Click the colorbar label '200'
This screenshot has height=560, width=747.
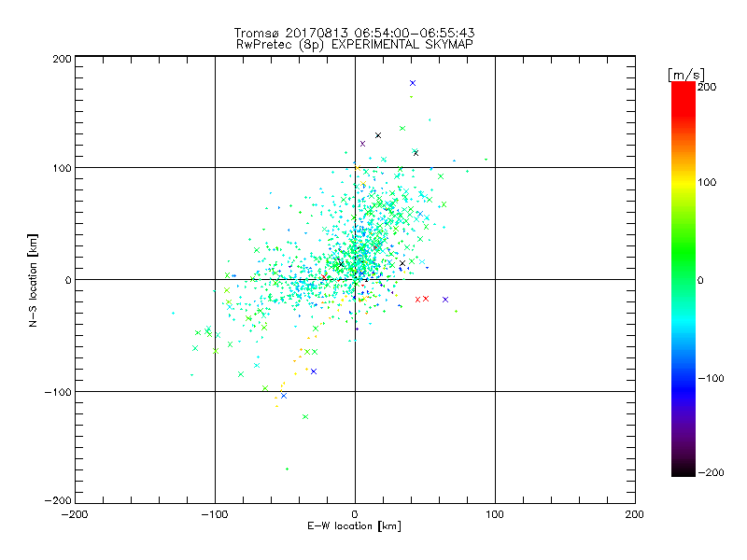707,87
